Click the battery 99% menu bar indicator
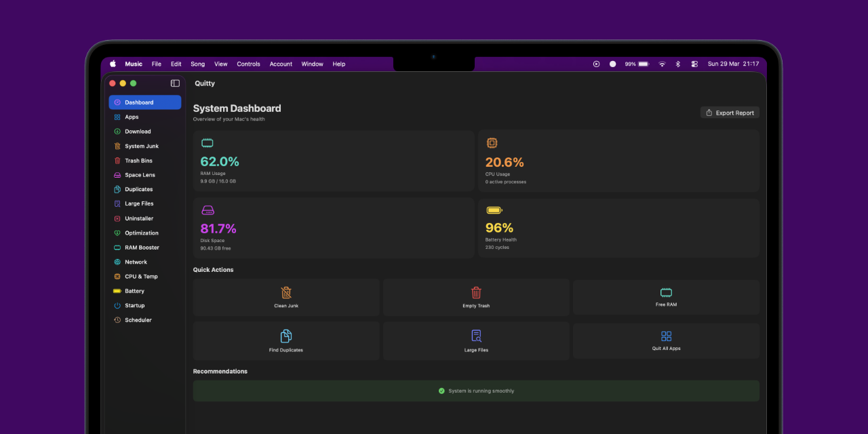The height and width of the screenshot is (434, 868). click(x=637, y=64)
